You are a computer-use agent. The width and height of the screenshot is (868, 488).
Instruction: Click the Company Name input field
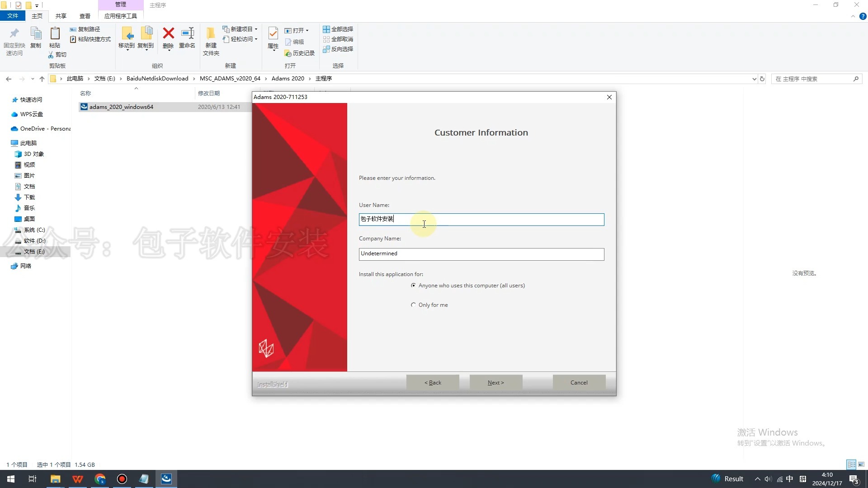pos(481,254)
